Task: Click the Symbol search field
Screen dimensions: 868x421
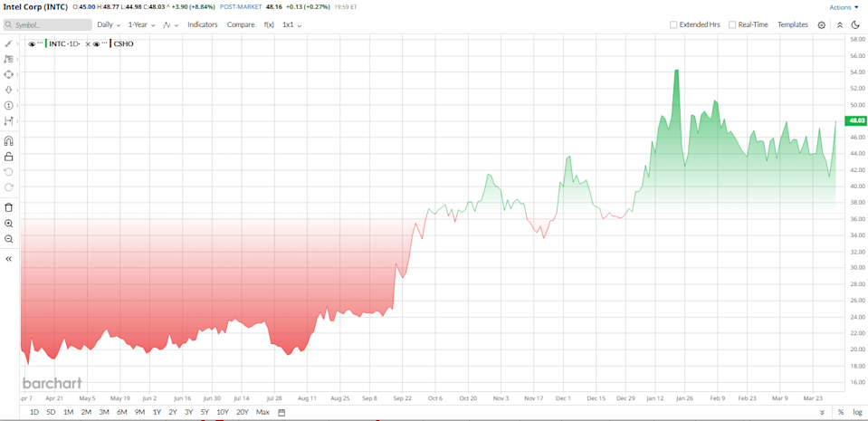Action: (47, 25)
